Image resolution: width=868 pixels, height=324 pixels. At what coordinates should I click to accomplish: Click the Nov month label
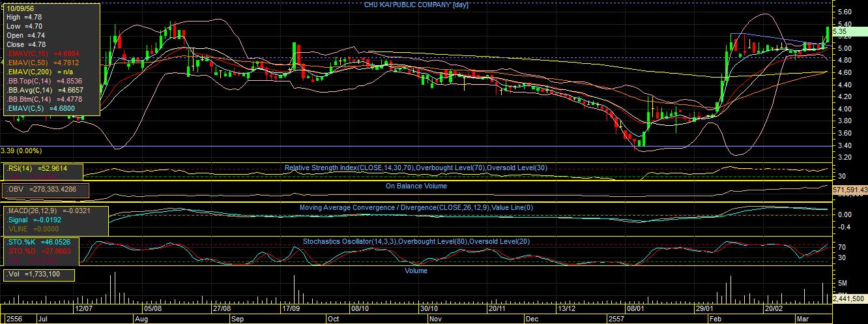pyautogui.click(x=435, y=319)
